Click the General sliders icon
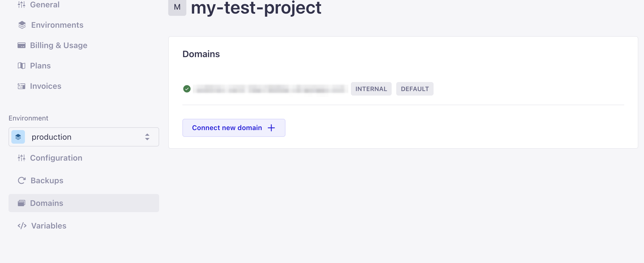644x263 pixels. (22, 5)
